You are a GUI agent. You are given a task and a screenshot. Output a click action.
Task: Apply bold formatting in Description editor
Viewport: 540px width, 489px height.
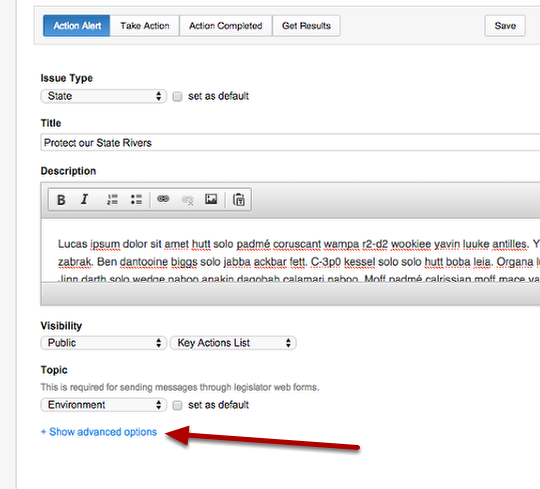(x=61, y=199)
